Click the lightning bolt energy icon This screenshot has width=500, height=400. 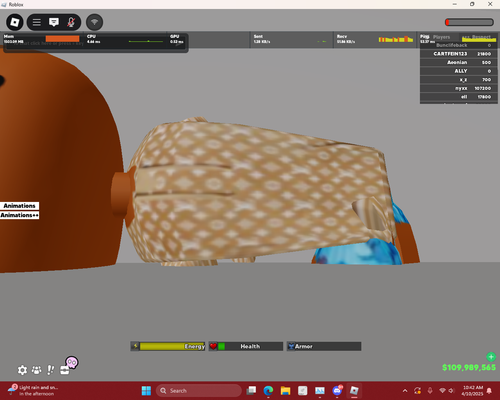(x=135, y=346)
